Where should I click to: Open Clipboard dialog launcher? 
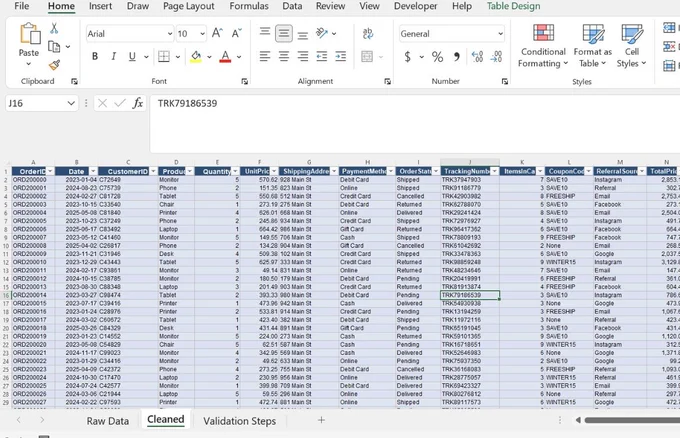click(x=74, y=81)
